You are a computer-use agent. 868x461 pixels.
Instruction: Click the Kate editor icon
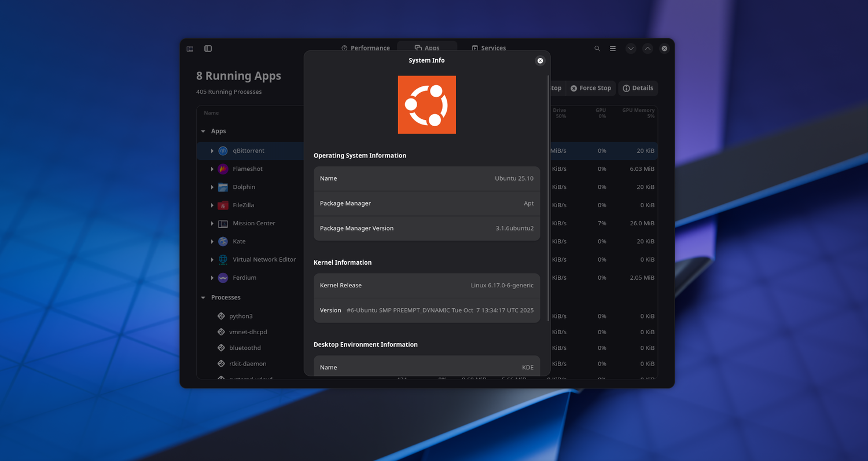pyautogui.click(x=223, y=242)
